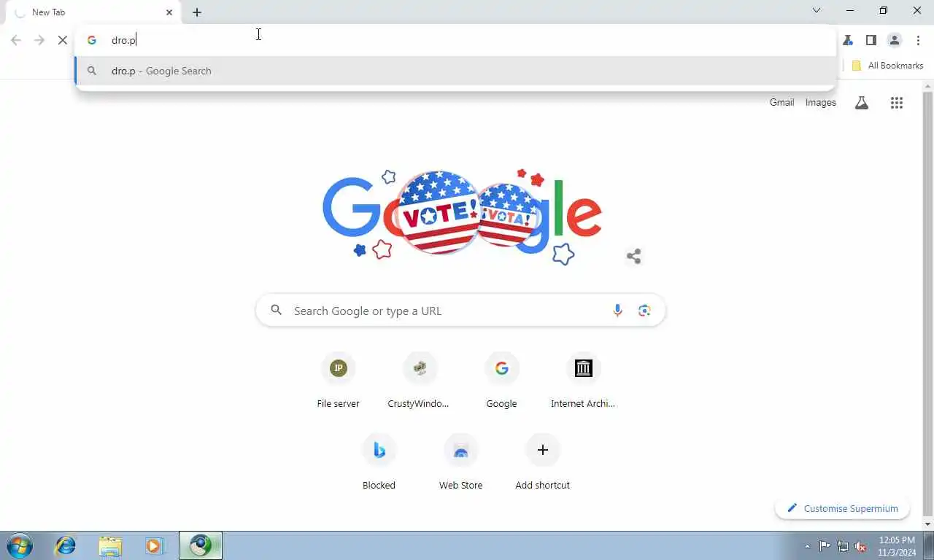The height and width of the screenshot is (560, 934).
Task: Open the network tray icon
Action: click(843, 546)
